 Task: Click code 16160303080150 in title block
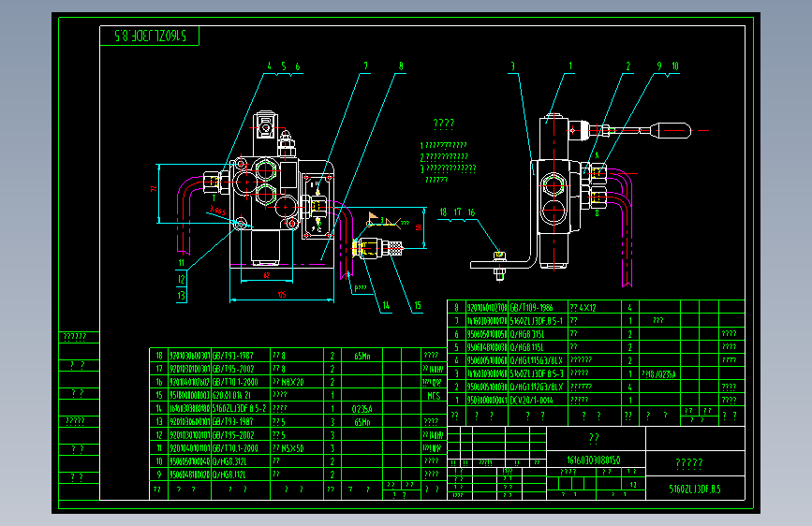[594, 460]
